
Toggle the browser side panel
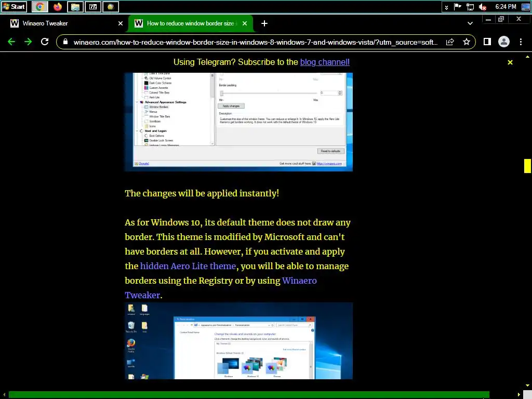tap(487, 42)
